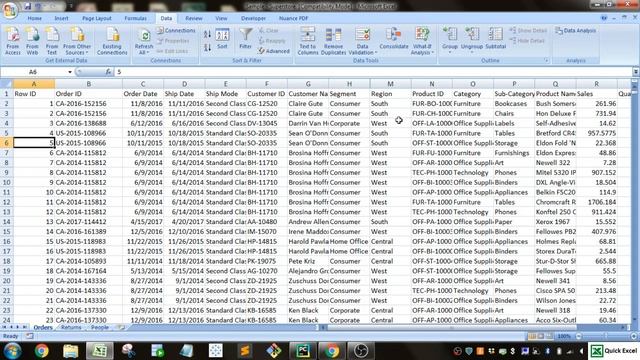Screen dimensions: 640x360
Task: Click the Xerox 1967 product cell
Action: pyautogui.click(x=556, y=222)
